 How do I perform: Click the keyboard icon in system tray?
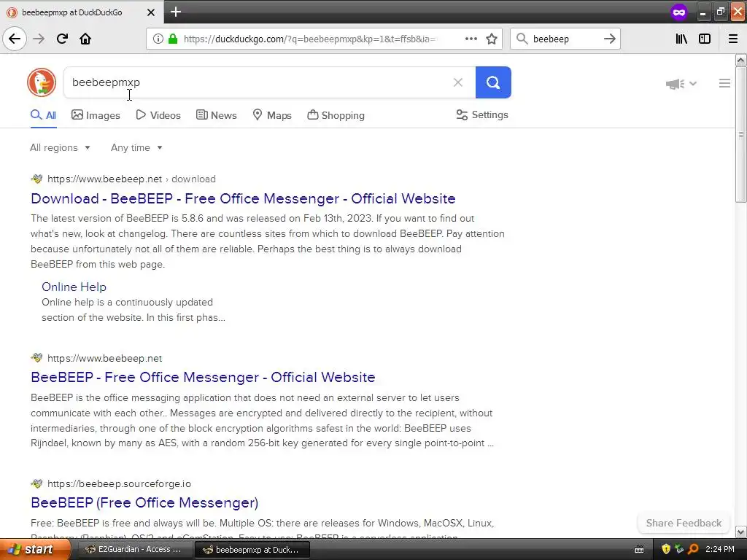tap(639, 550)
